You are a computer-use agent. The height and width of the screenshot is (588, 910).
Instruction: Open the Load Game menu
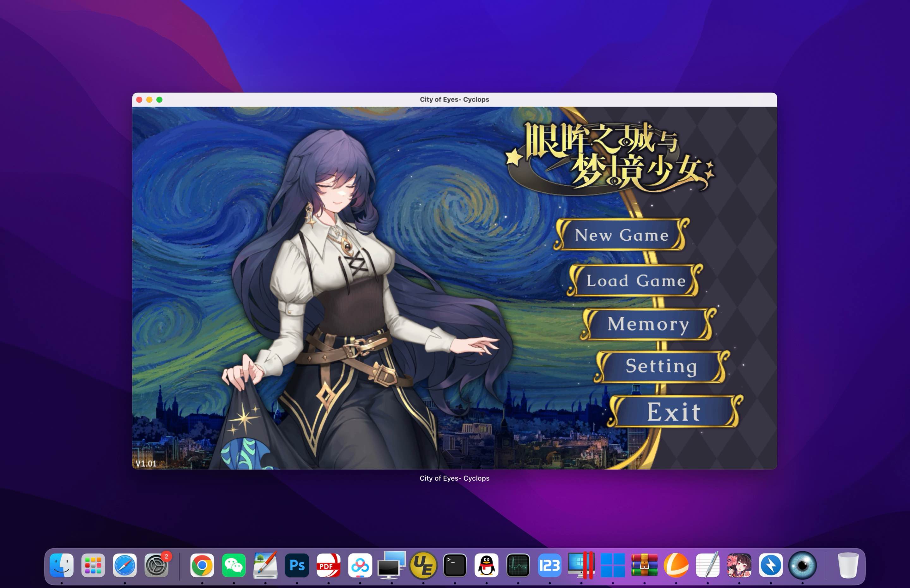coord(635,281)
